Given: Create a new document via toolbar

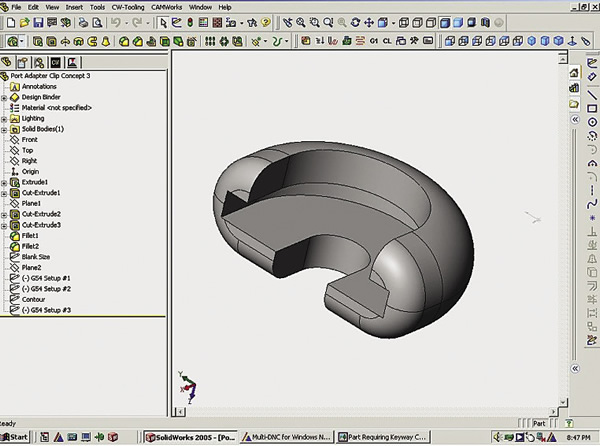Looking at the screenshot, I should [11, 23].
